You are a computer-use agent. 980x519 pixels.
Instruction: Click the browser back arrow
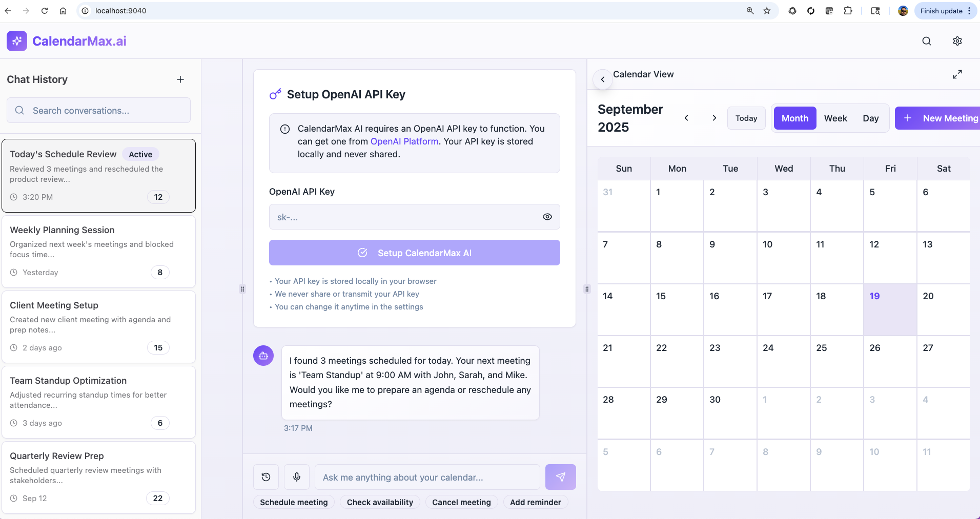click(x=8, y=11)
